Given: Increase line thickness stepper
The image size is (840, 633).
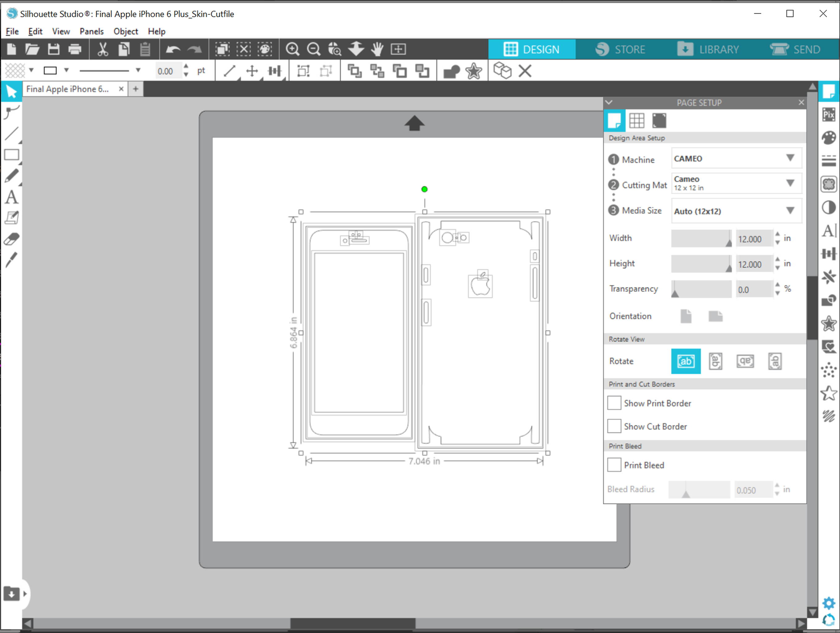Looking at the screenshot, I should [x=186, y=66].
